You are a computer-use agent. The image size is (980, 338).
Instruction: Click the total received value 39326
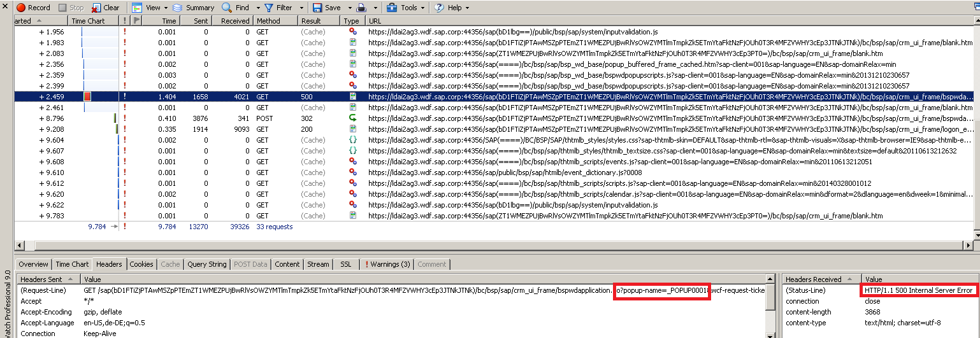239,227
